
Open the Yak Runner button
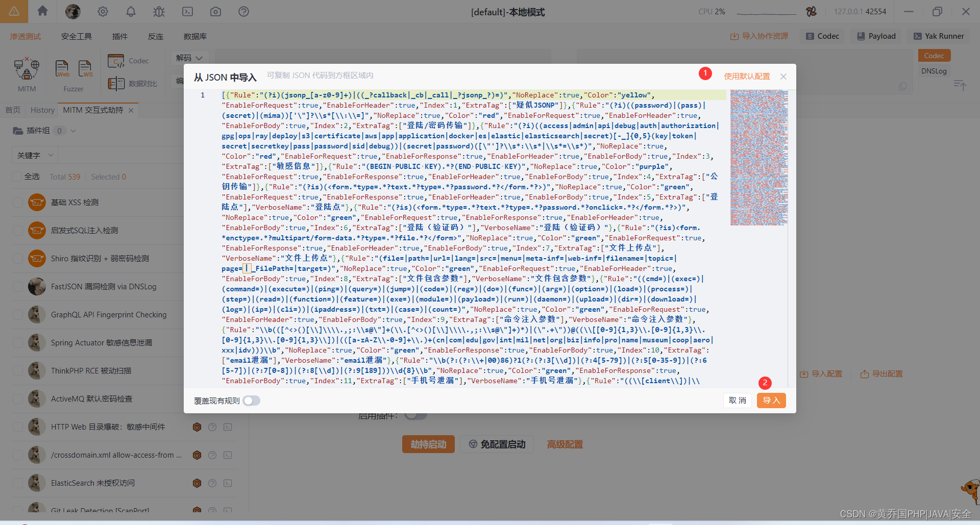(939, 36)
